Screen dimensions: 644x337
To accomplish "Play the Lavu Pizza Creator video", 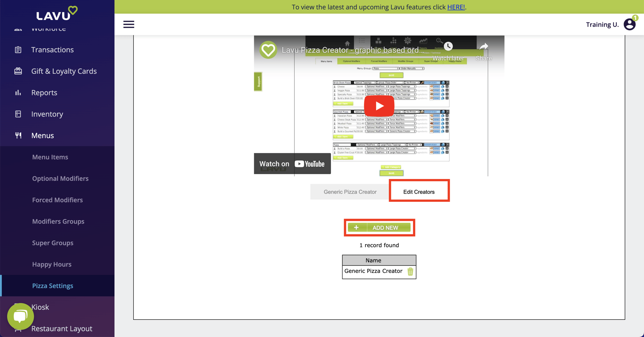I will pyautogui.click(x=379, y=106).
